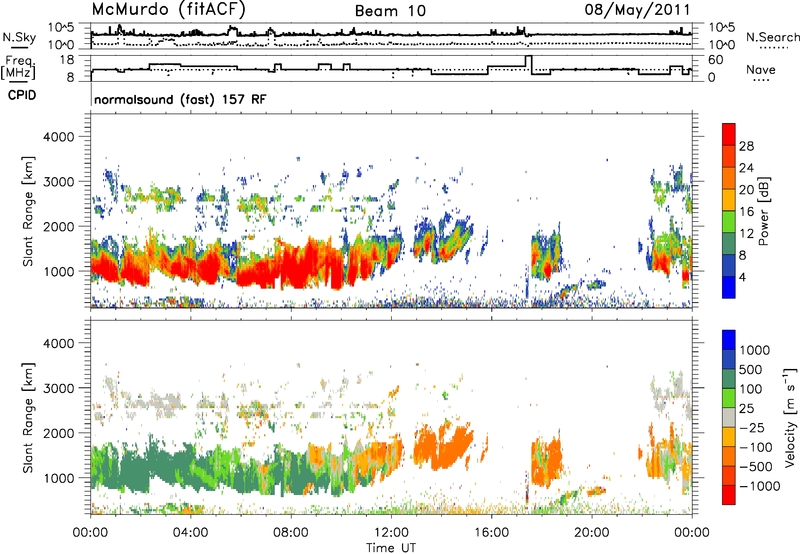
Task: Click the power panel 'Slant Range [km]' label
Action: point(28,211)
